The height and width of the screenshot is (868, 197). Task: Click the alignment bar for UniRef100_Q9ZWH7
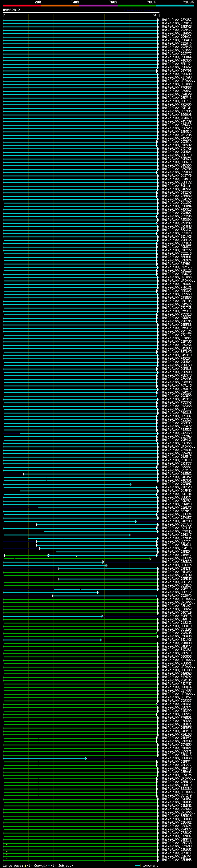(x=67, y=484)
